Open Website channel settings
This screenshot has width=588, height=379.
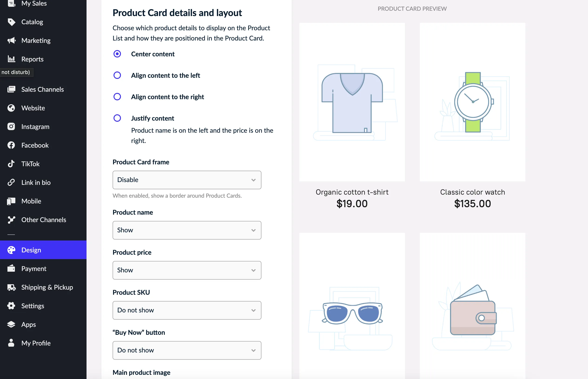33,108
